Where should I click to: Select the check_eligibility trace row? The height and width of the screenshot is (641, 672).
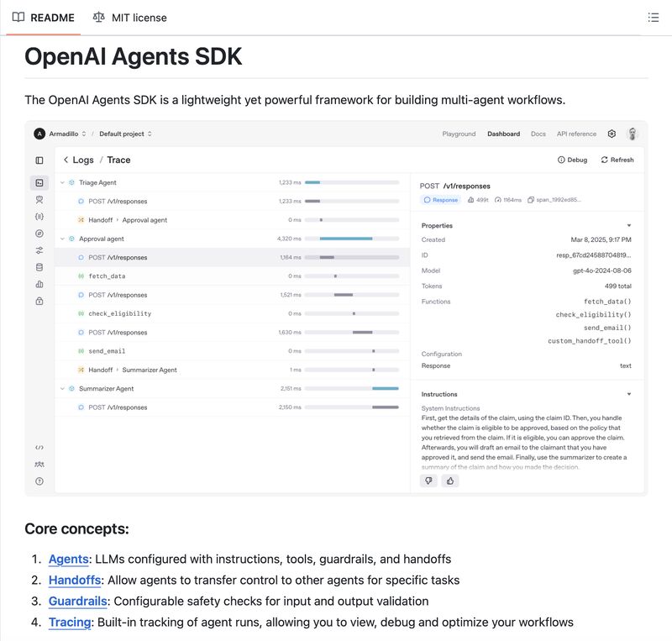233,313
